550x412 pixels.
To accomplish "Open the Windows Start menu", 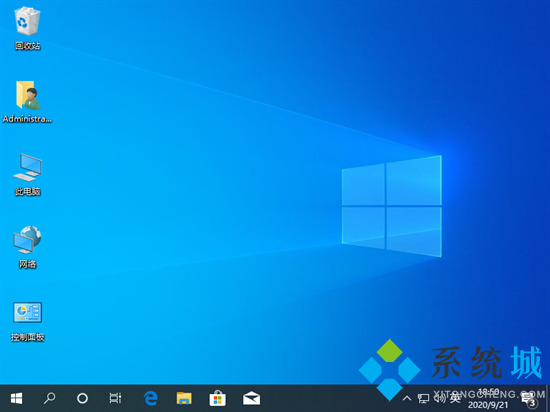I will coord(16,398).
